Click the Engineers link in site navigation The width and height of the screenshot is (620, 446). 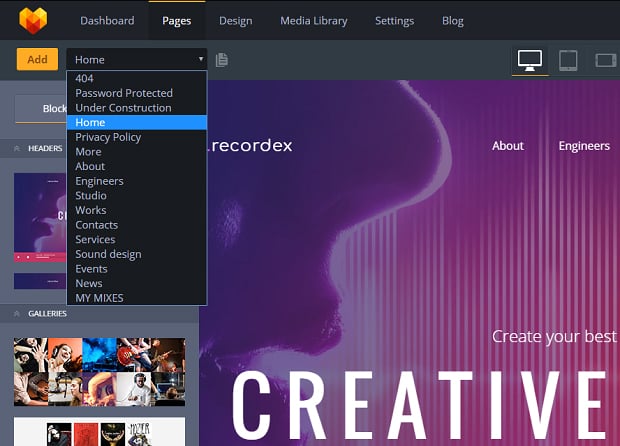pos(584,146)
